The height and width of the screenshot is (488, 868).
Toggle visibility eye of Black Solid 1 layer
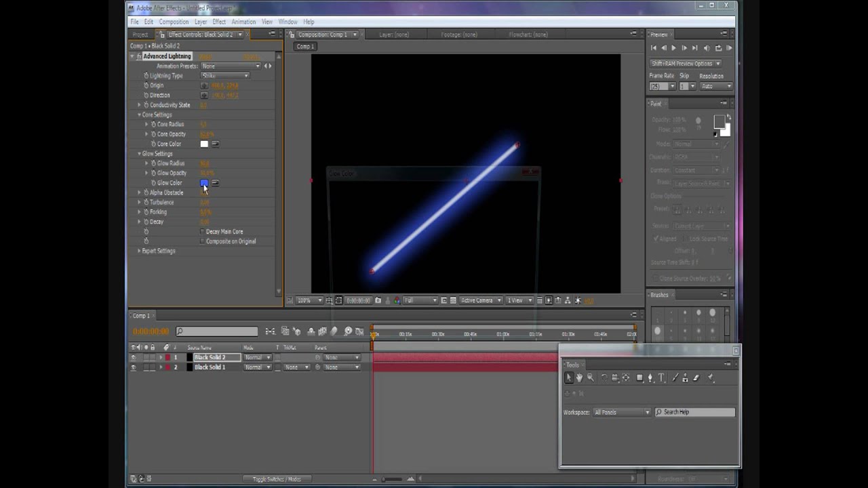tap(133, 367)
